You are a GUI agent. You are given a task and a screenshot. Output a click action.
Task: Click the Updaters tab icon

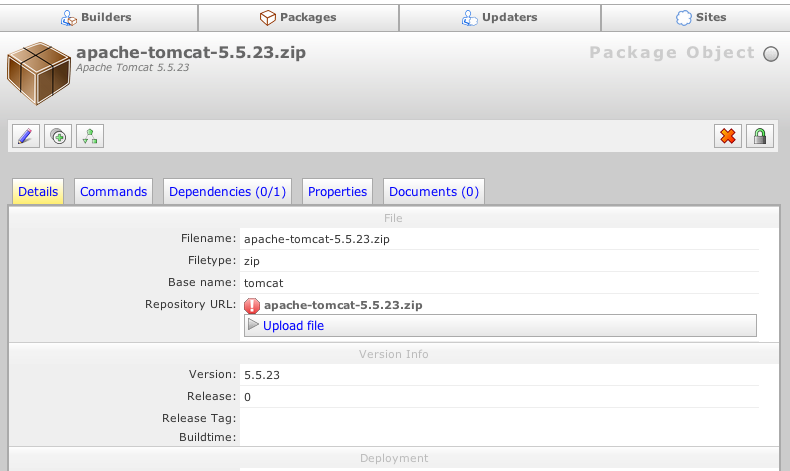click(470, 18)
